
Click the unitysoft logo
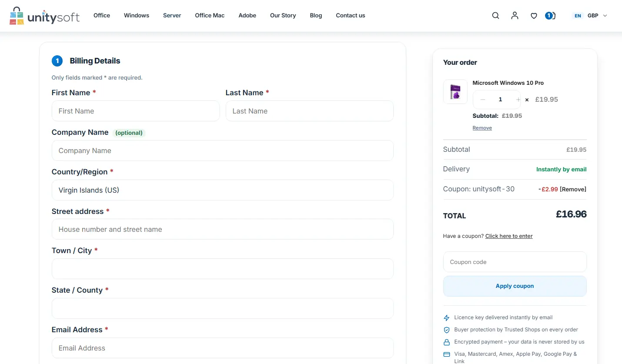[x=44, y=16]
